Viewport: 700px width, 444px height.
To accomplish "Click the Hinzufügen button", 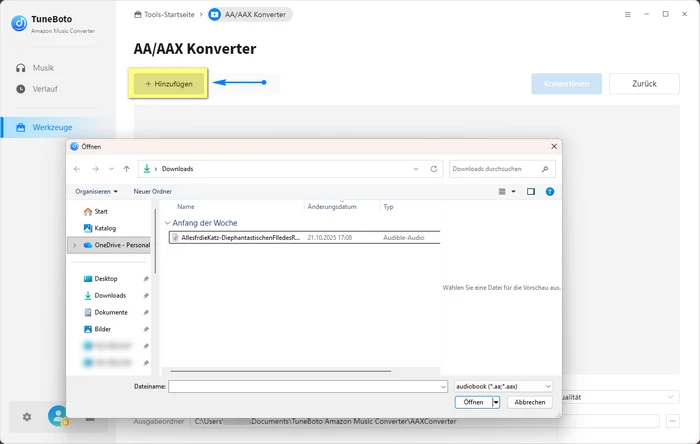I will (x=168, y=84).
